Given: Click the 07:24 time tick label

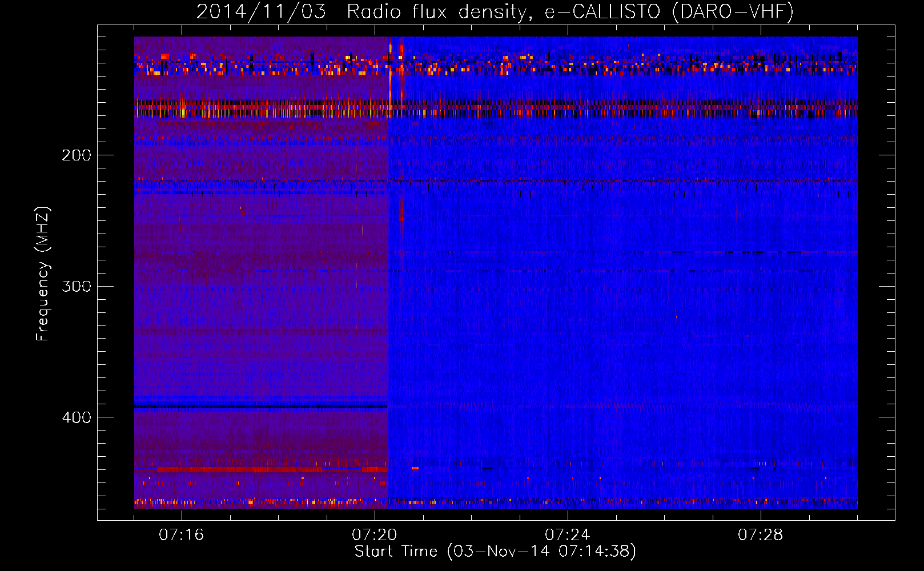Looking at the screenshot, I should pos(567,534).
